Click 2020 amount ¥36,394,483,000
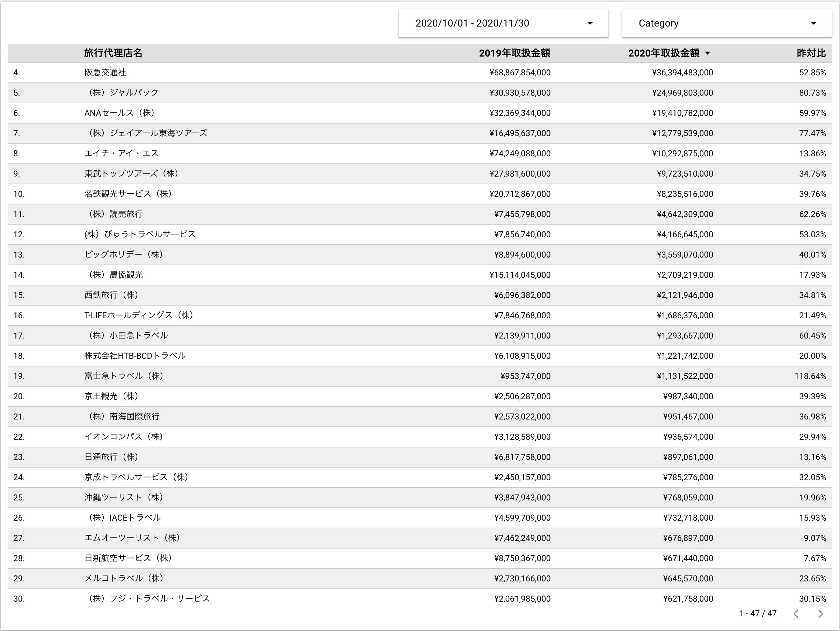This screenshot has width=840, height=631. pos(682,73)
